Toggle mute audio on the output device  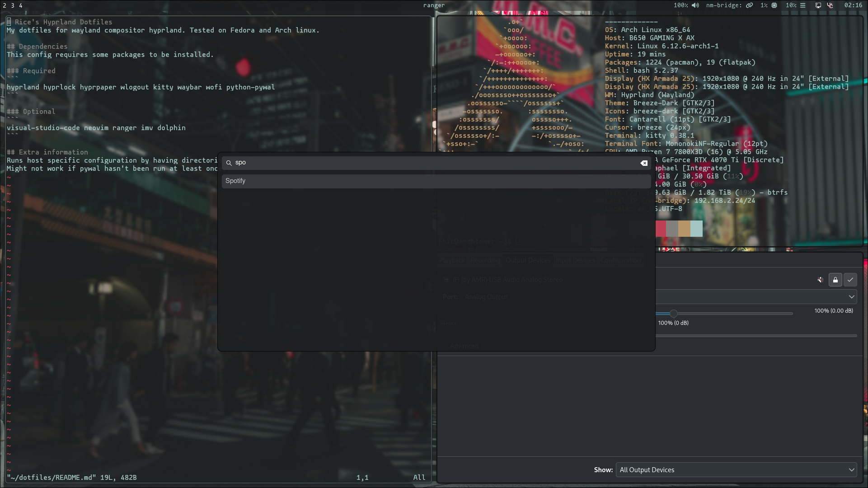point(820,280)
